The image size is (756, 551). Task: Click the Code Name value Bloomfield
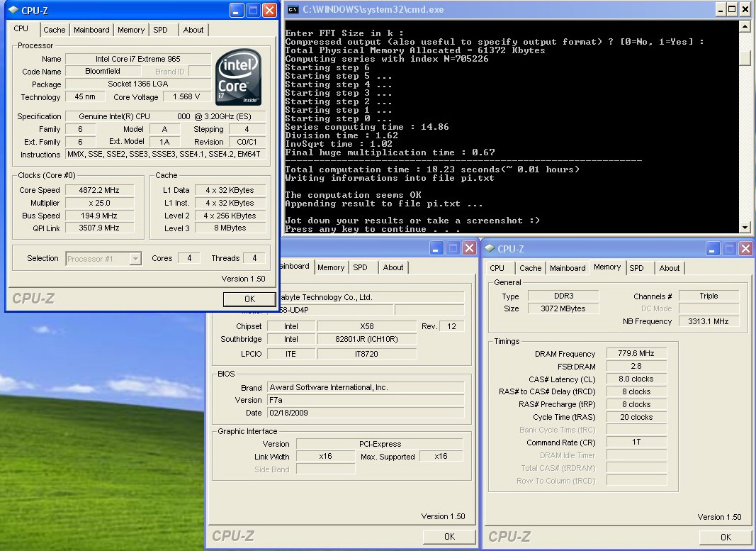click(103, 72)
